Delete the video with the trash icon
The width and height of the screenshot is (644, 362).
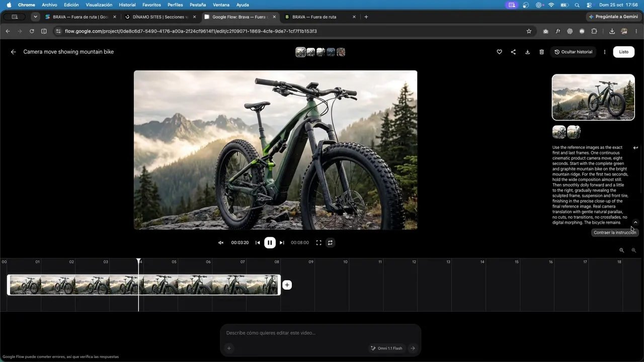click(541, 52)
